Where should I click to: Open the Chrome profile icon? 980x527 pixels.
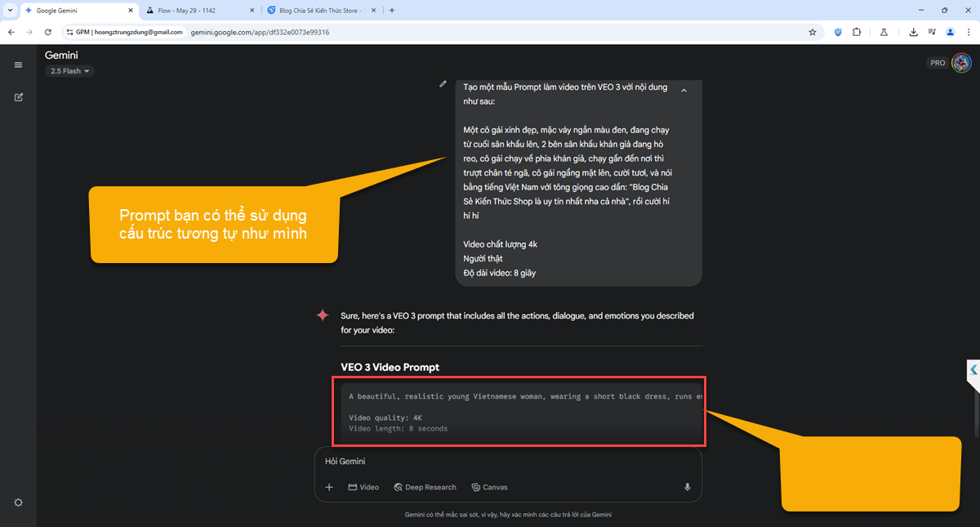point(950,32)
